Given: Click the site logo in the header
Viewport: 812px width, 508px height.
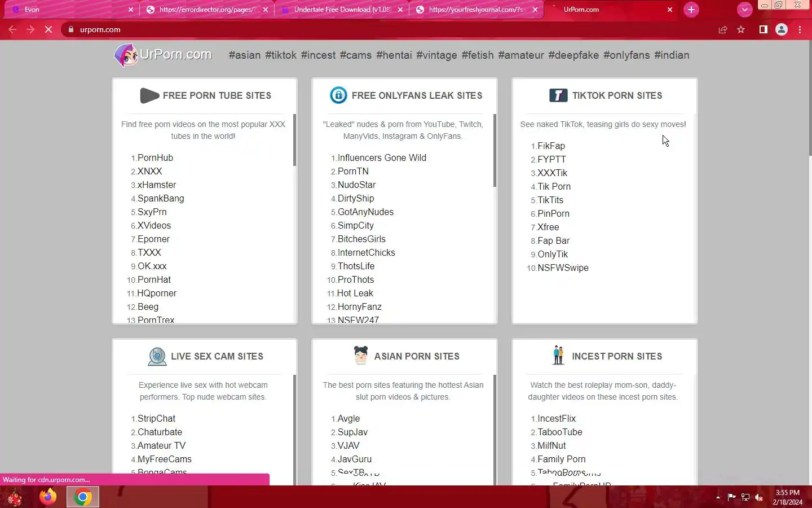Looking at the screenshot, I should [x=163, y=55].
